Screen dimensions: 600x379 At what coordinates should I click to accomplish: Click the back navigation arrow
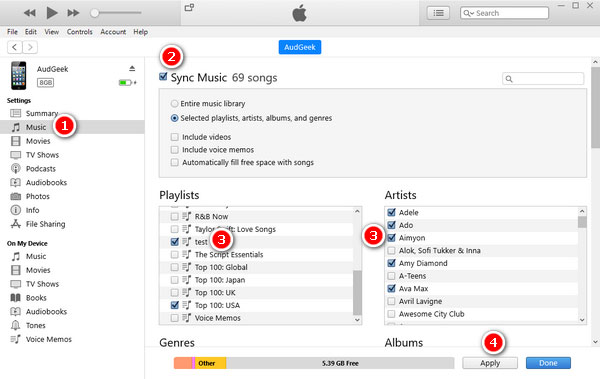(x=15, y=47)
